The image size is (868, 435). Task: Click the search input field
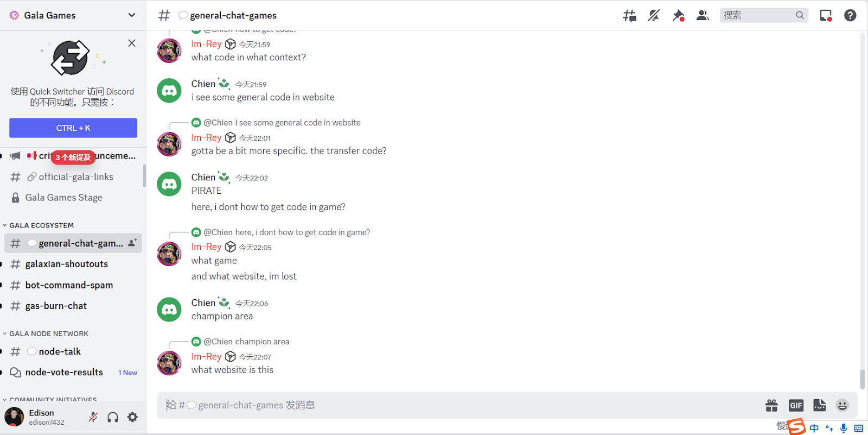(759, 15)
